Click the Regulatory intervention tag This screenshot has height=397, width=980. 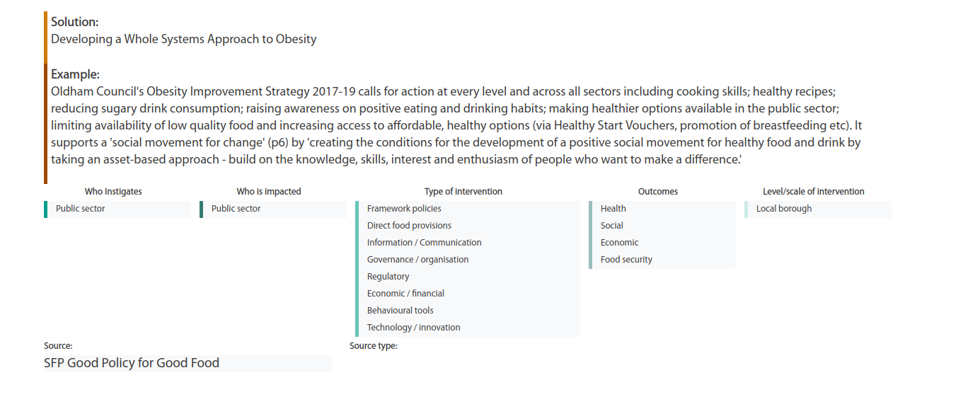(x=468, y=277)
